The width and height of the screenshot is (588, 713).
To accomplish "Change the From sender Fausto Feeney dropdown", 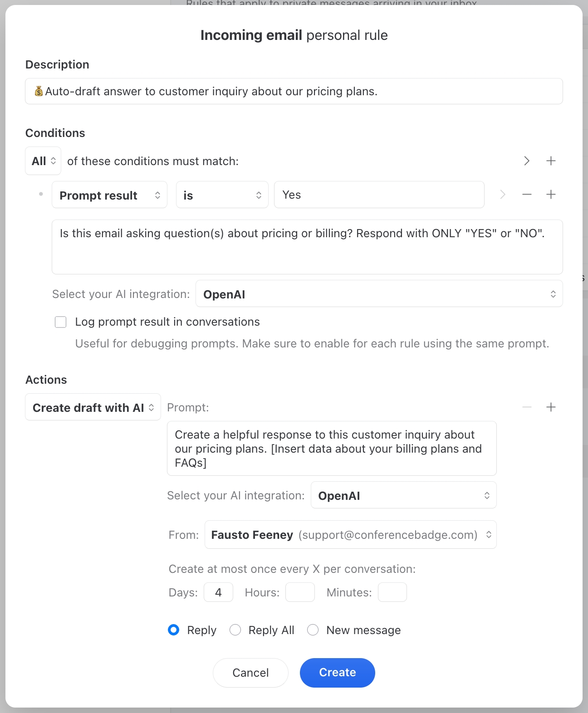I will (350, 535).
